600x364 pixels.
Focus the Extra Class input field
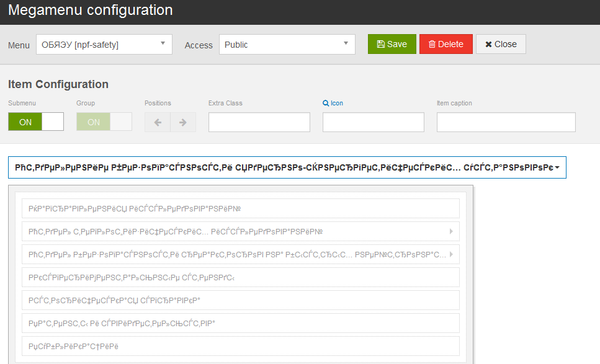(259, 122)
